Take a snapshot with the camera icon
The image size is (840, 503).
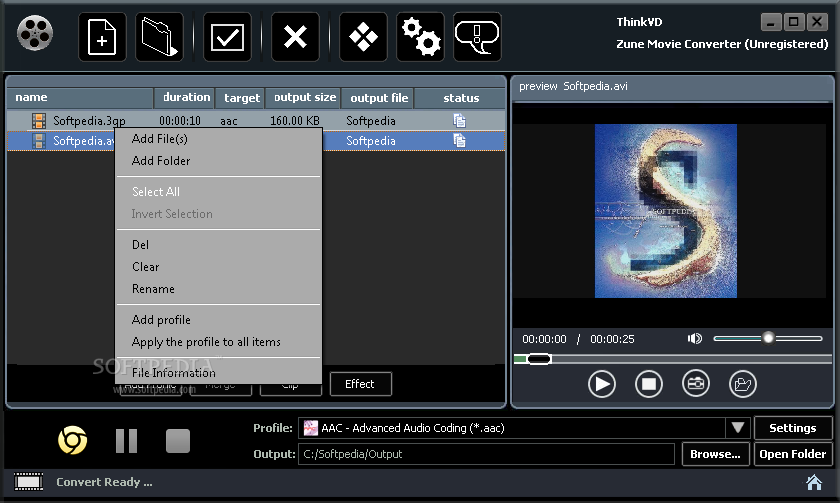[696, 384]
